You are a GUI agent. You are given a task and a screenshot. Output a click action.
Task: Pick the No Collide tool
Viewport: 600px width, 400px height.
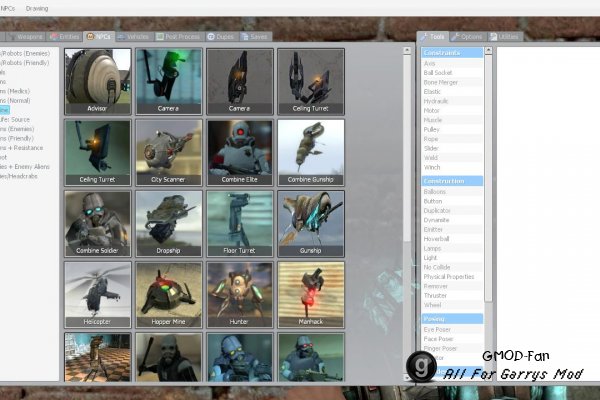coord(452,267)
